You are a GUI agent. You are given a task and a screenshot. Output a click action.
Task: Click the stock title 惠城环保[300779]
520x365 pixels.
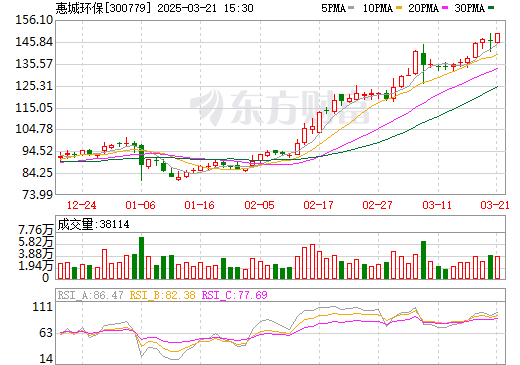pos(103,8)
